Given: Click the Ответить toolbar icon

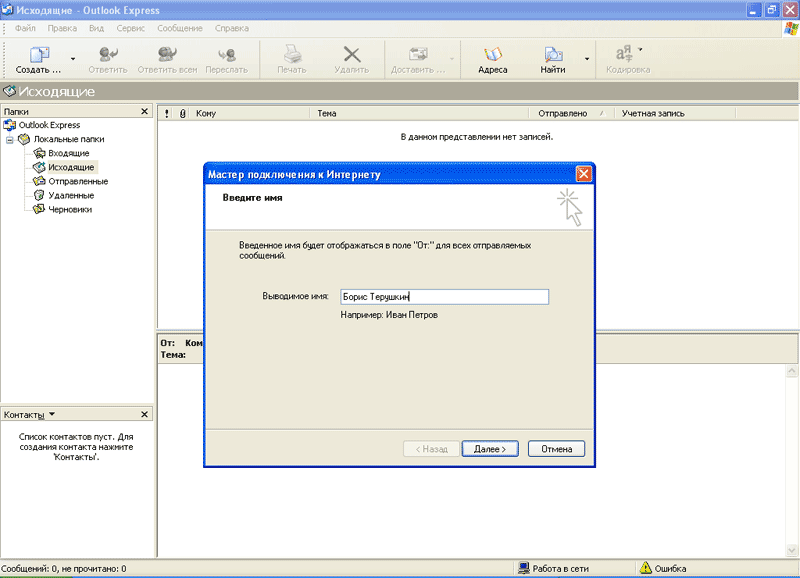Looking at the screenshot, I should point(108,54).
